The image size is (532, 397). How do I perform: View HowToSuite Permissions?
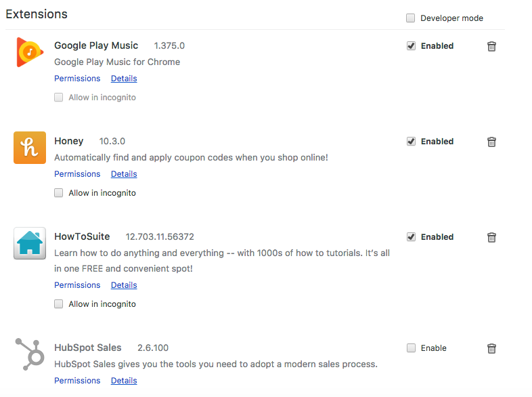point(77,285)
